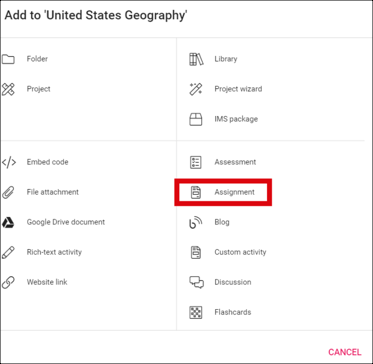
Task: Click the Project wizard wand icon
Action: tap(196, 89)
